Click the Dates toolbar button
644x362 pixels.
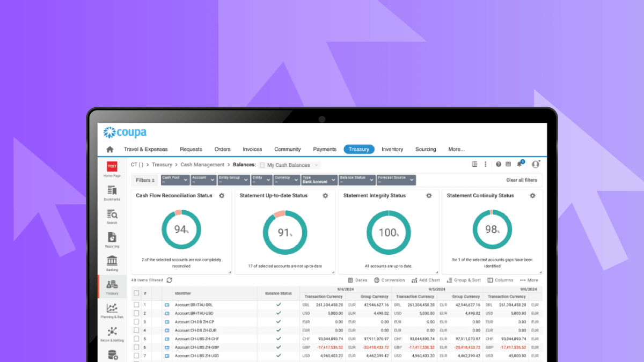357,280
